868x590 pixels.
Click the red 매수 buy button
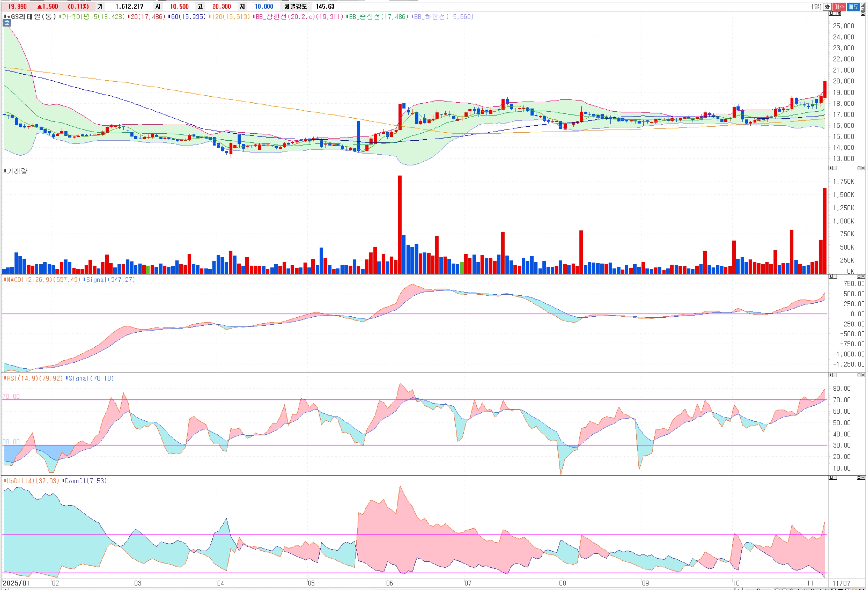[x=839, y=7]
